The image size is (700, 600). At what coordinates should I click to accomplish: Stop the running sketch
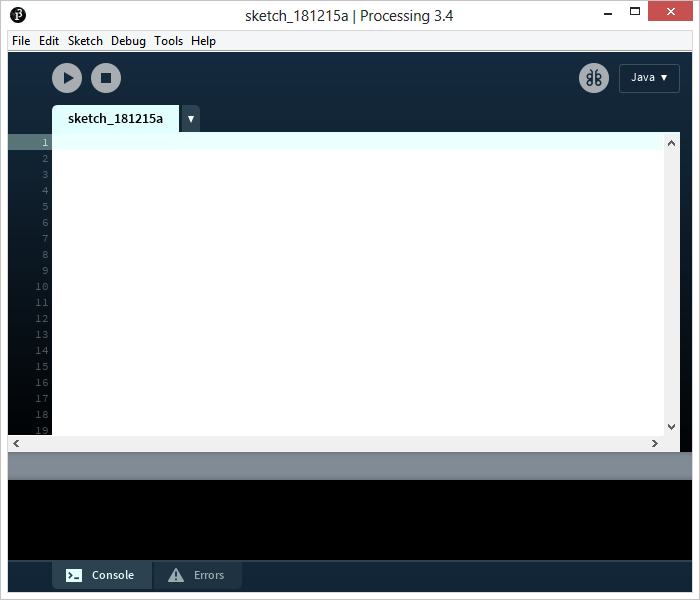tap(106, 78)
